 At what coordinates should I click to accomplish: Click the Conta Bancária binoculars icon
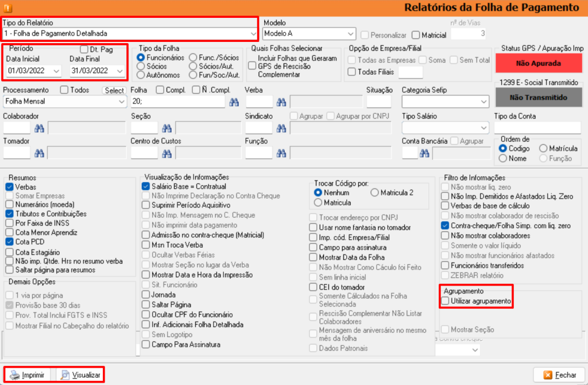[x=424, y=153]
